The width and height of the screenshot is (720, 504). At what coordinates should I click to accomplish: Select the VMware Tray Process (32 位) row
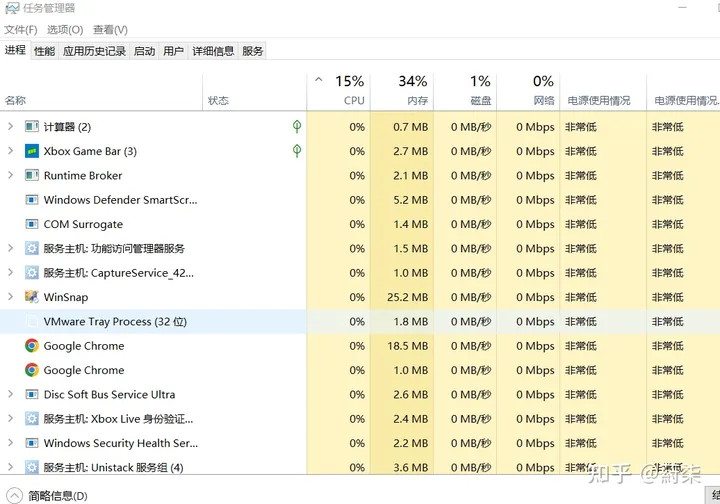click(x=360, y=321)
